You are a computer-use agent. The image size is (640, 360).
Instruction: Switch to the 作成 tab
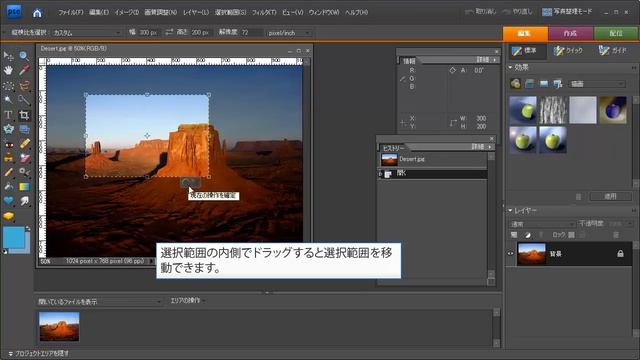click(570, 33)
